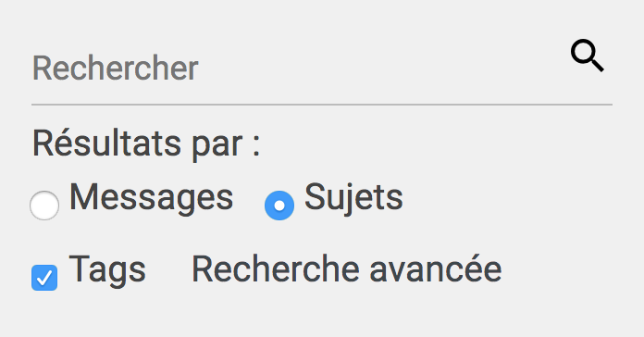Image resolution: width=644 pixels, height=337 pixels.
Task: Click the blue selected Sujets circle
Action: pyautogui.click(x=279, y=206)
